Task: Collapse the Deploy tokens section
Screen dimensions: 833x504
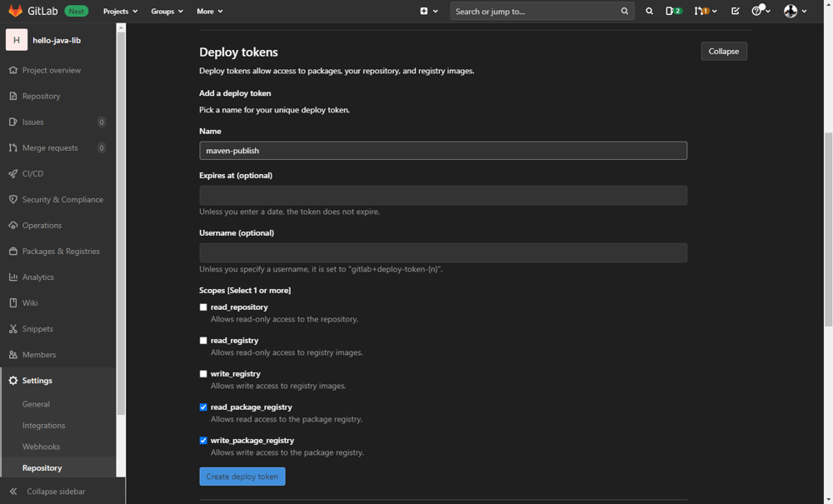Action: tap(723, 51)
